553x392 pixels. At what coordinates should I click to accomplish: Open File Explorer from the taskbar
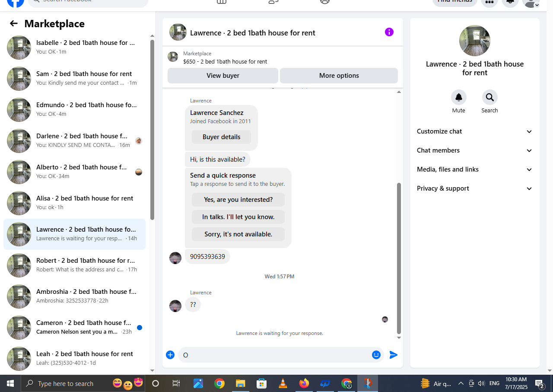(241, 383)
